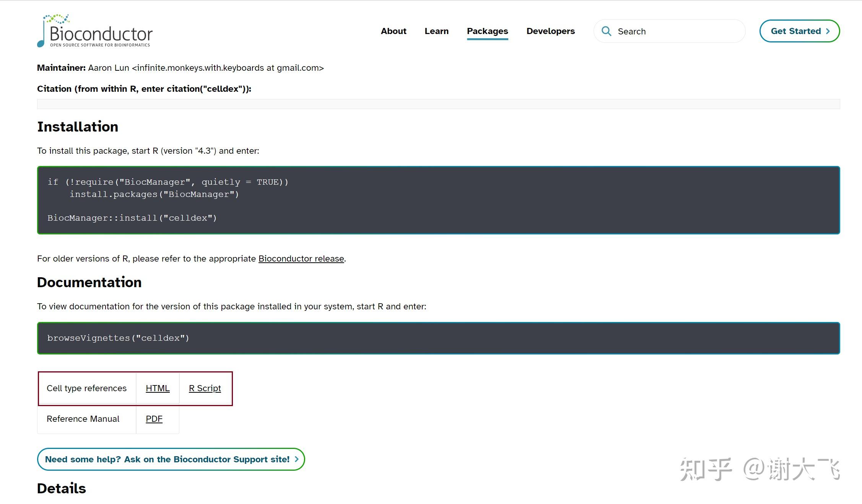Go to the Packages section
Image resolution: width=862 pixels, height=504 pixels.
(487, 31)
